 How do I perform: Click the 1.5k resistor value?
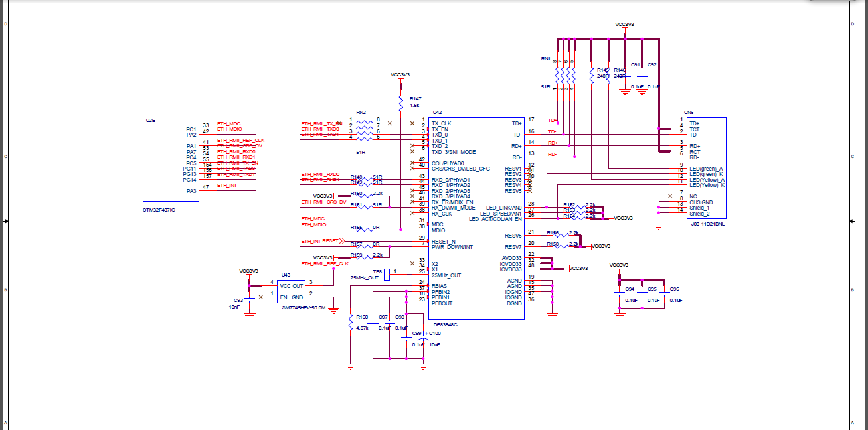pyautogui.click(x=414, y=106)
